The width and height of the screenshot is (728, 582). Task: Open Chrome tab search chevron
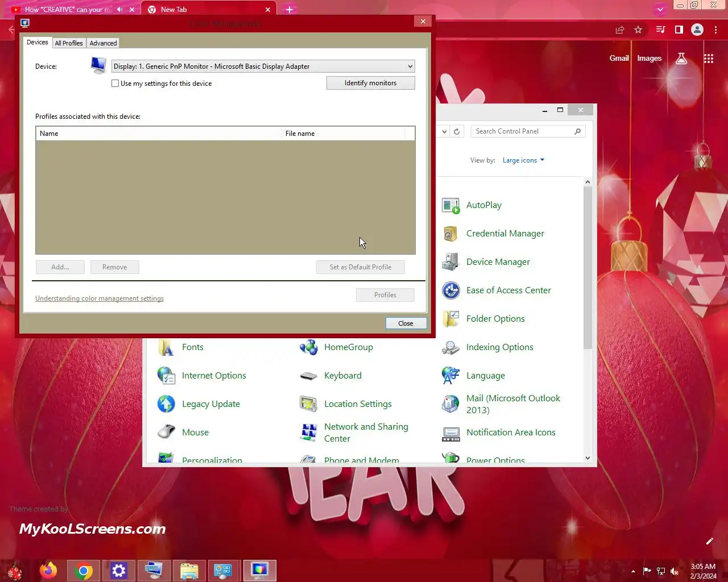660,9
